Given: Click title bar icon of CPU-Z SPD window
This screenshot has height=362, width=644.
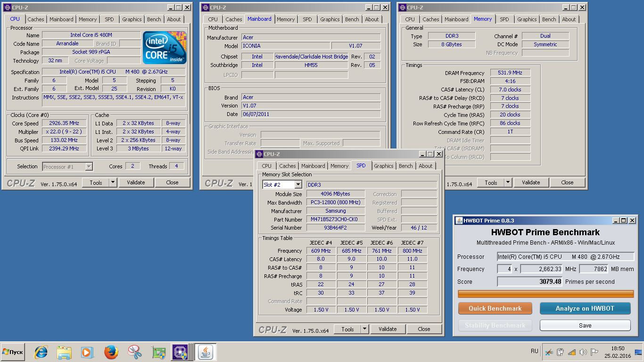Looking at the screenshot, I should [x=259, y=154].
